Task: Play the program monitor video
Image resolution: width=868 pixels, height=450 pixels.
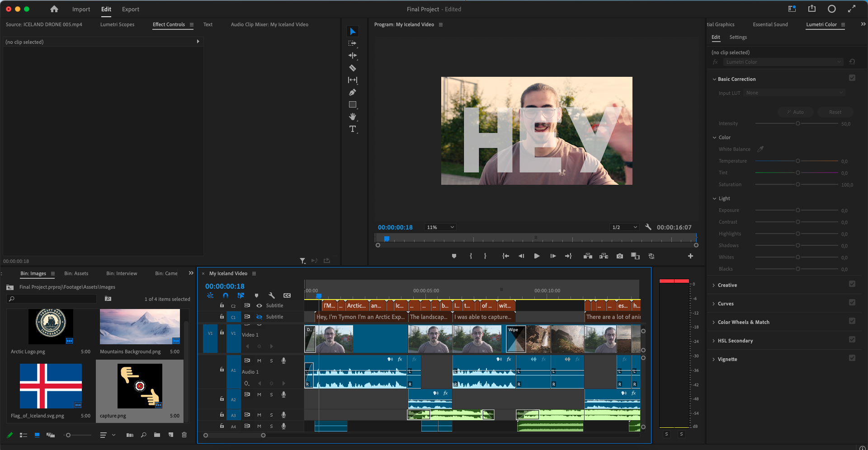Action: tap(537, 256)
